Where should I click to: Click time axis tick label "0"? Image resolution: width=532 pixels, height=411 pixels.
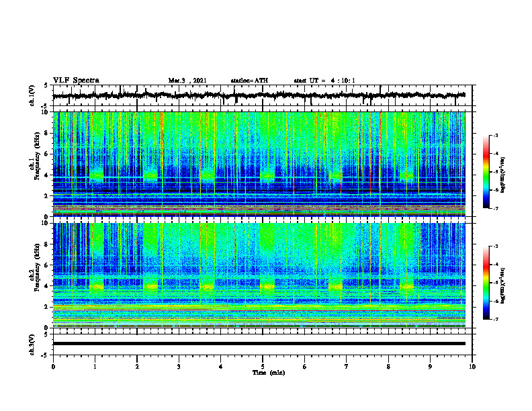coord(53,367)
